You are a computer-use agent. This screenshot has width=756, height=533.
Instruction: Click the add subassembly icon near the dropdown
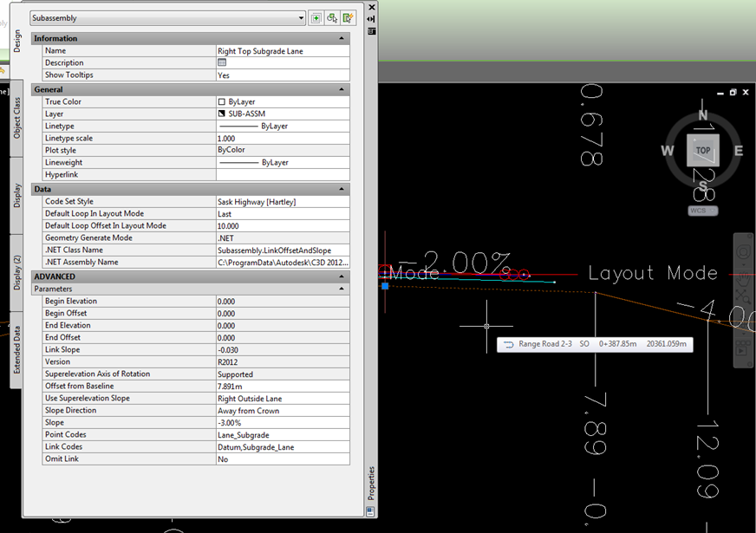click(x=317, y=17)
